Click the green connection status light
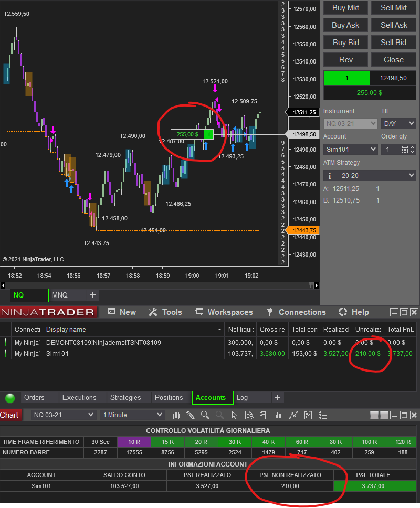 coord(10,398)
